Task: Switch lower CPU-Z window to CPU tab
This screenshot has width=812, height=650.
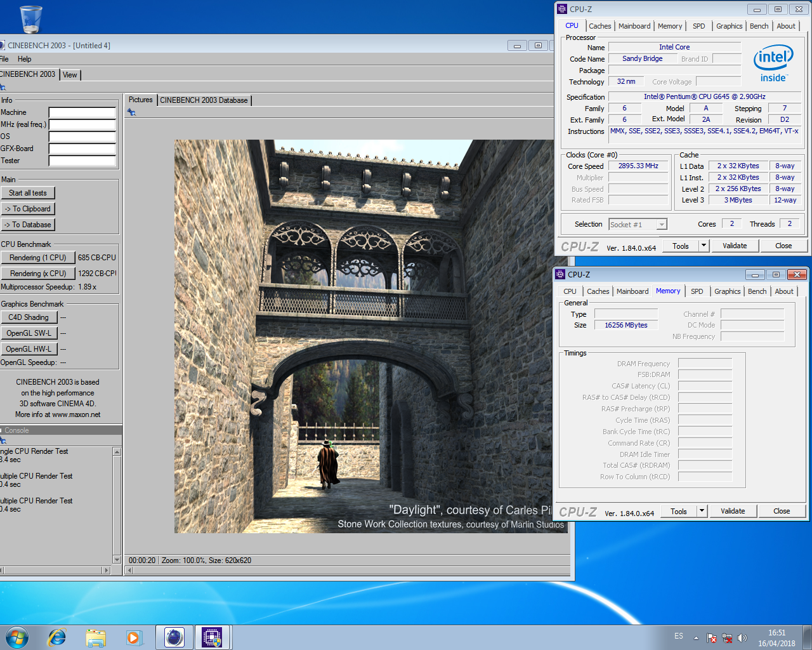Action: 570,291
